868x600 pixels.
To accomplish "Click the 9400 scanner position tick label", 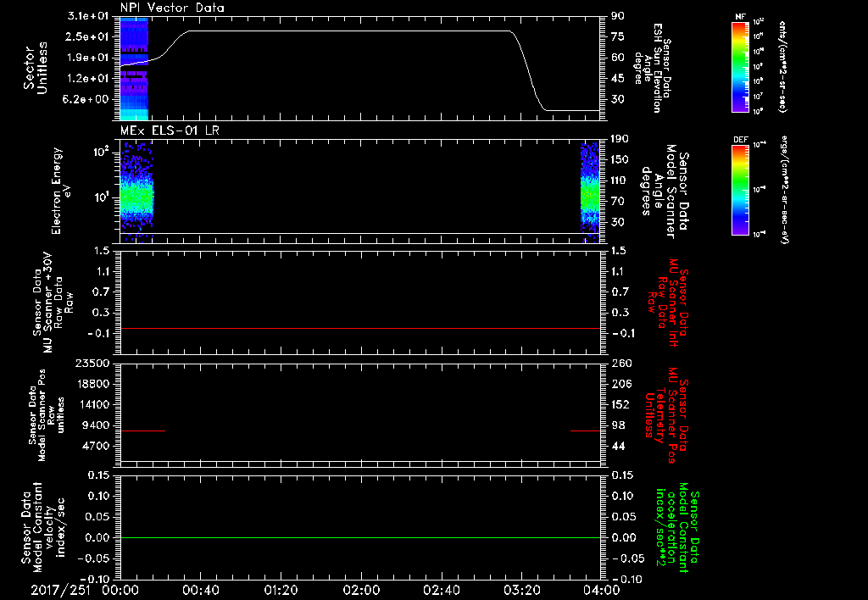I will pos(97,425).
